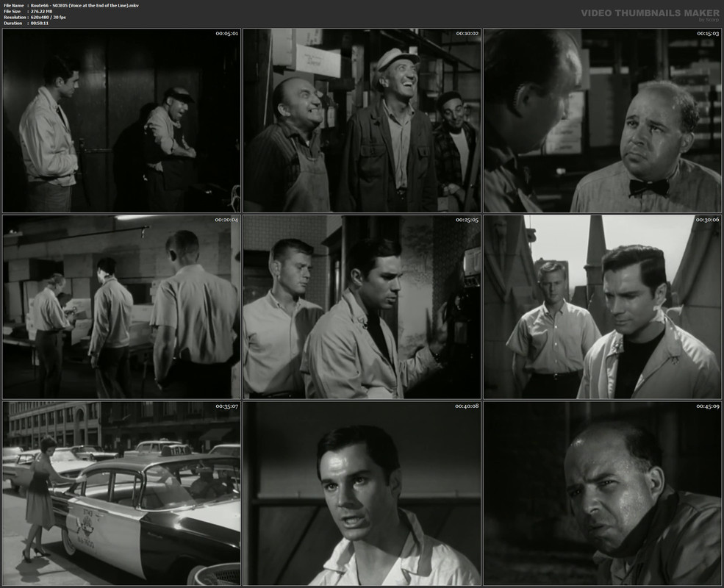
Task: Click the timestamp 00:35:07
Action: (x=226, y=406)
